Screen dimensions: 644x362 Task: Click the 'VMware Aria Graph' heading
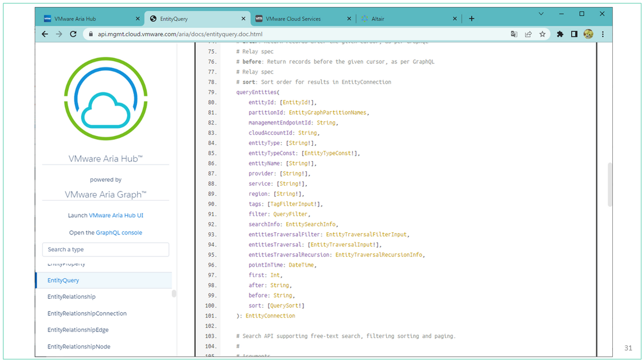tap(105, 194)
